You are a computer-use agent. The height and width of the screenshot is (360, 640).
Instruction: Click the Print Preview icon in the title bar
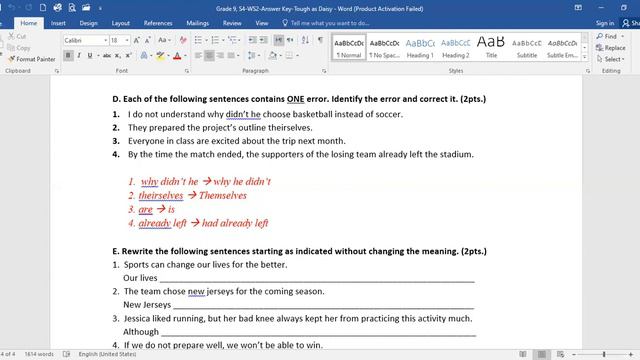72,8
